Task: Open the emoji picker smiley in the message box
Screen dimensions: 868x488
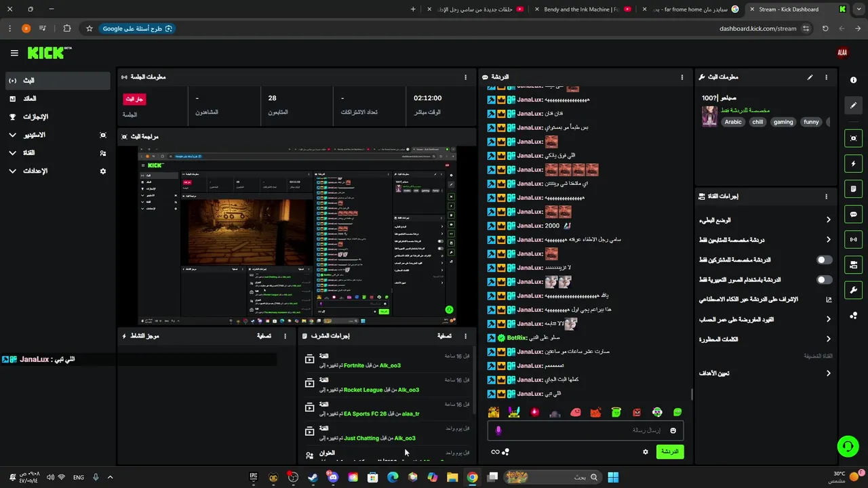Action: pos(673,430)
